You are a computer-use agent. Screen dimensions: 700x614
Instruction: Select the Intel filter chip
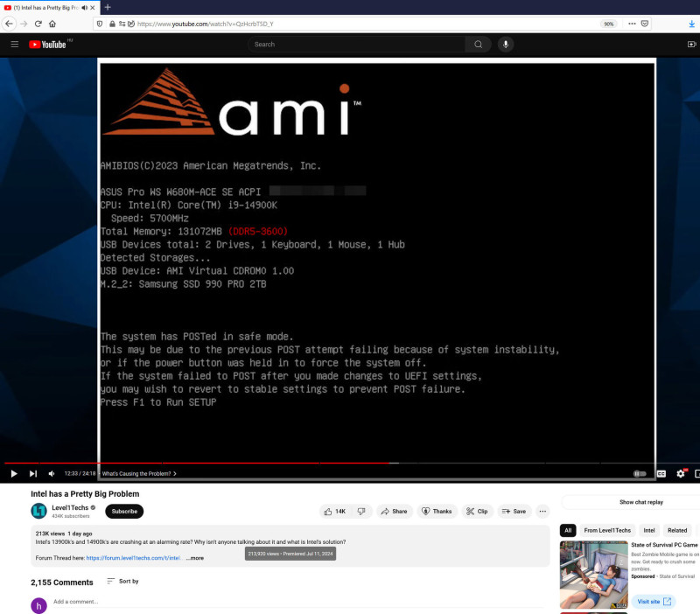[x=648, y=530]
